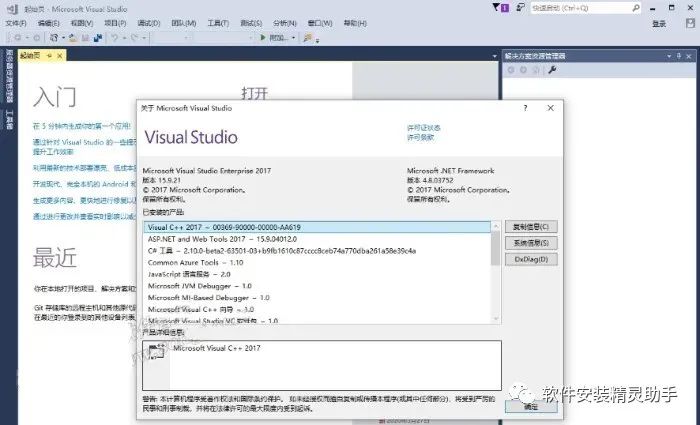Open the Redo history dropdown arrow
The image size is (700, 425).
[144, 38]
